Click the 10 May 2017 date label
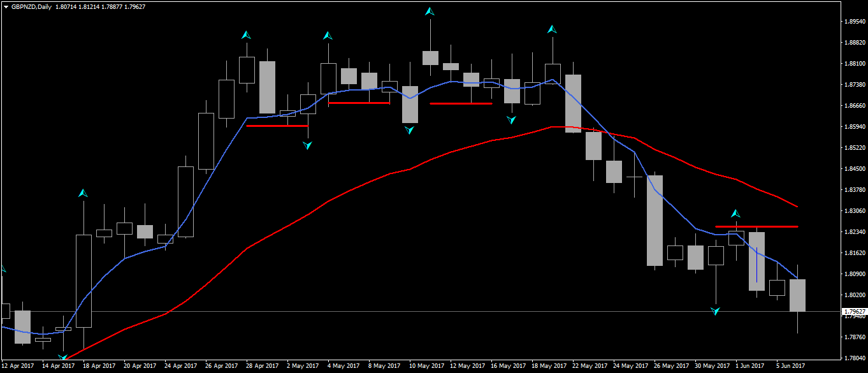 tap(426, 366)
